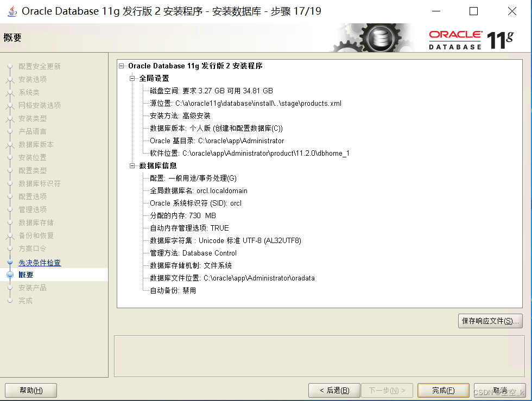The height and width of the screenshot is (401, 532).
Task: Click the 完成 step indicator icon
Action: pos(10,301)
